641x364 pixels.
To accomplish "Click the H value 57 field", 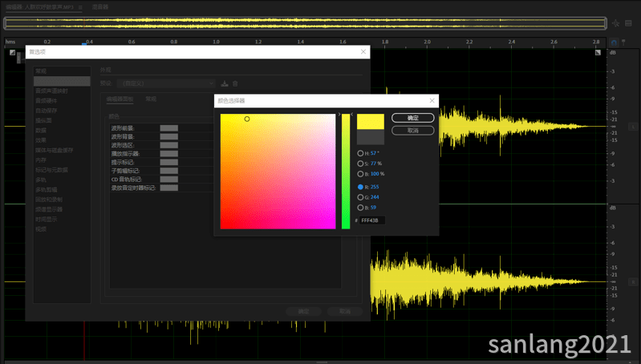I will (374, 153).
